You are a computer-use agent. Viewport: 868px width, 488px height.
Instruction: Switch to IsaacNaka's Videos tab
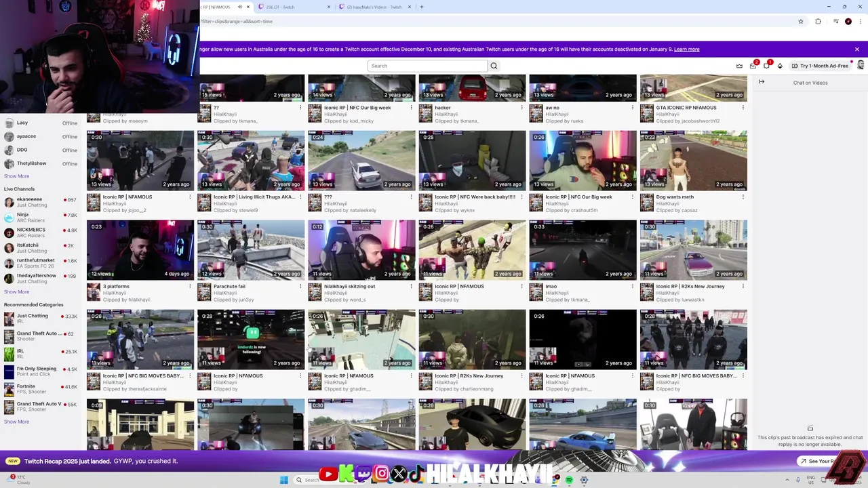(x=374, y=7)
